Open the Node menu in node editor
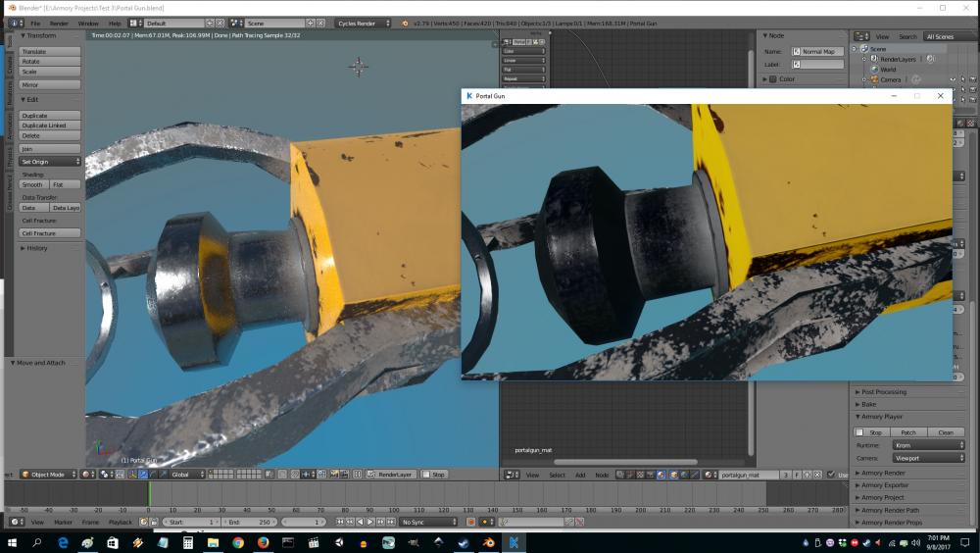Screen dimensions: 980x553 [x=600, y=475]
